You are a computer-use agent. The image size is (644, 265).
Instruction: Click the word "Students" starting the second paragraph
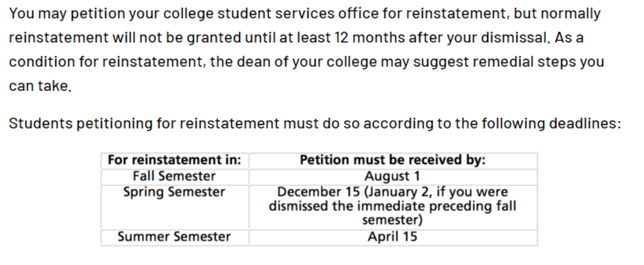[x=41, y=124]
